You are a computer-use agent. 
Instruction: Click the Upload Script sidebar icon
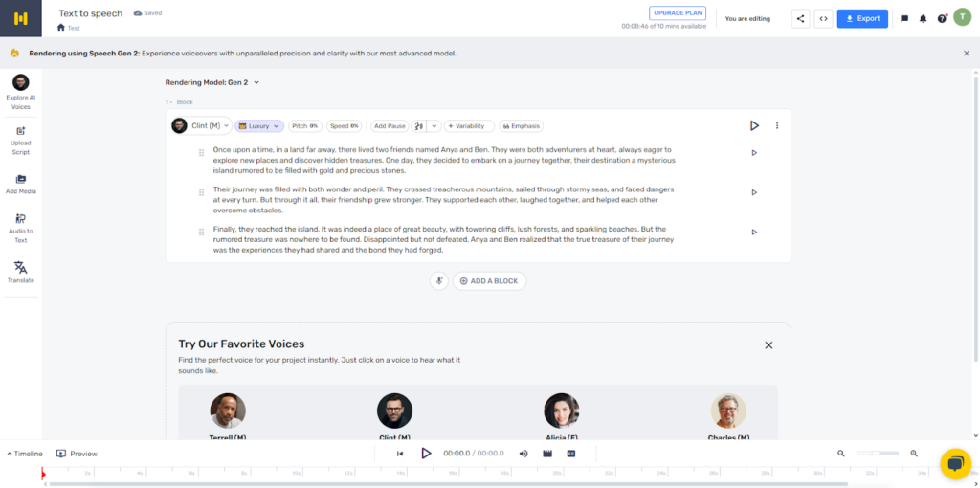20,139
